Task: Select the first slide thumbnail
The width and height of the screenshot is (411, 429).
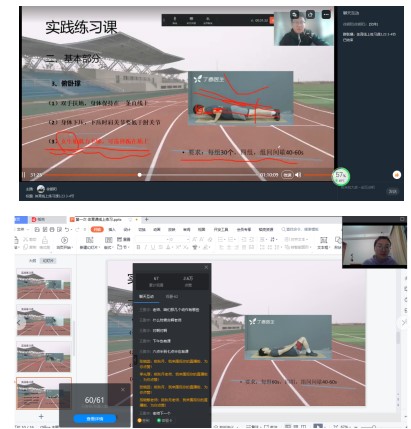Action: (44, 284)
